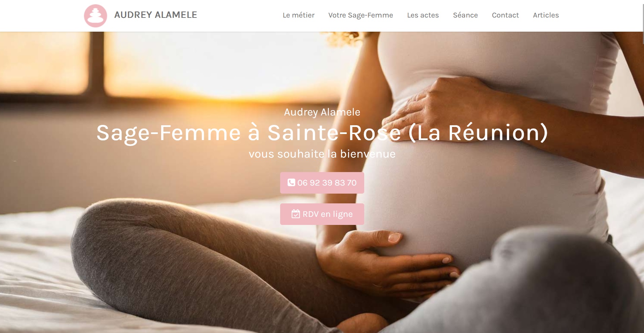Click the Sage-Femme à Sainte-Rose headline

coord(322,133)
